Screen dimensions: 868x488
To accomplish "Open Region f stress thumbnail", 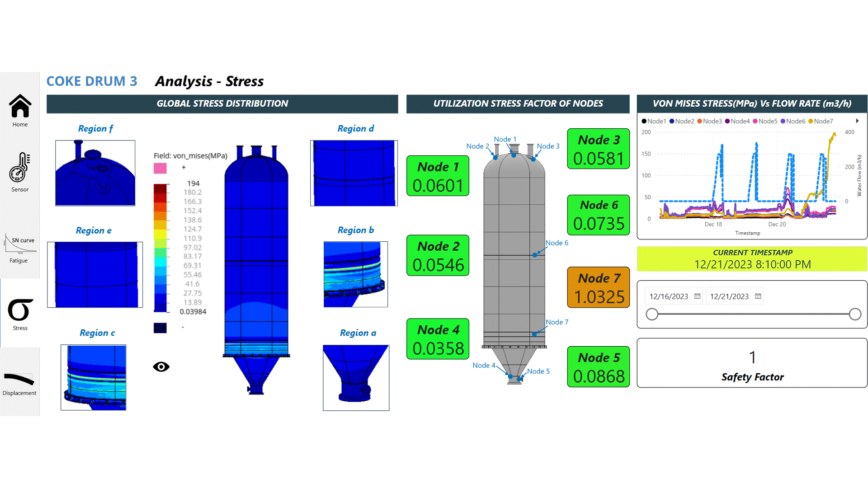I will click(95, 173).
